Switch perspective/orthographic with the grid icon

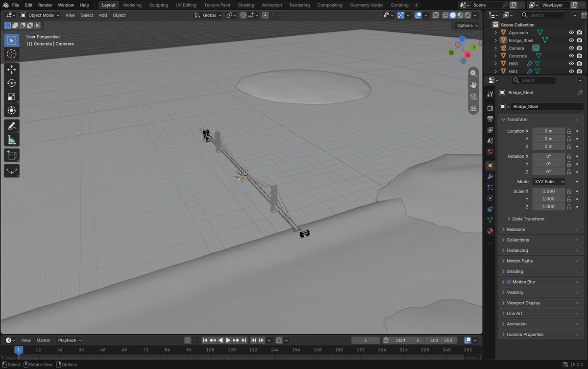pos(473,108)
